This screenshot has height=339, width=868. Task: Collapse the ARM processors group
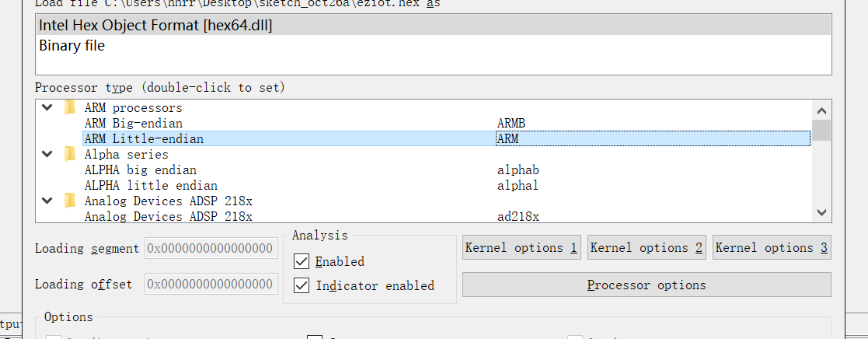click(47, 107)
